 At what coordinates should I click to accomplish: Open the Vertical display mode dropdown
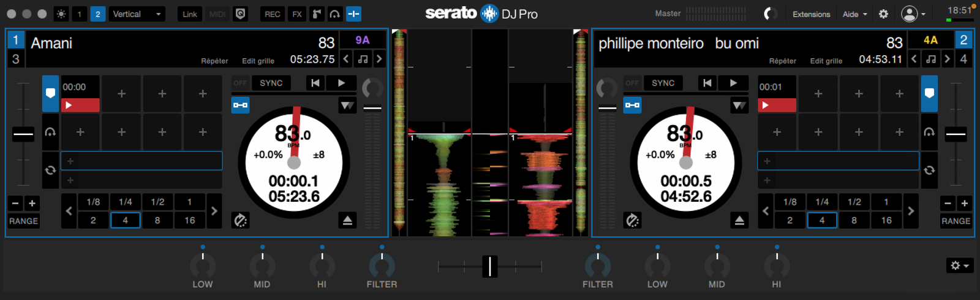click(137, 14)
